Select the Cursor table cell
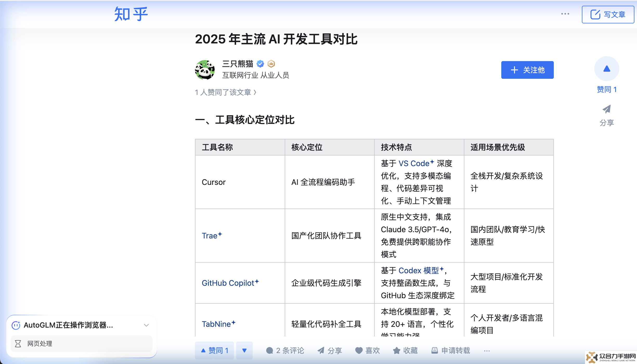This screenshot has width=637, height=364. click(240, 182)
